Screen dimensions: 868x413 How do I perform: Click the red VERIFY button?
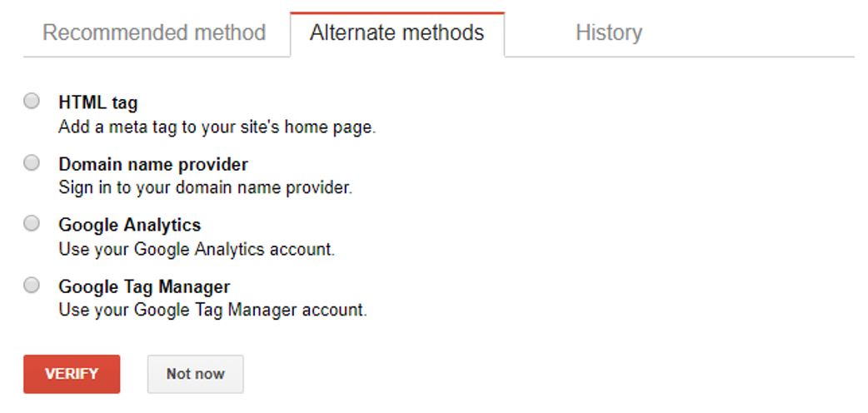tap(72, 374)
